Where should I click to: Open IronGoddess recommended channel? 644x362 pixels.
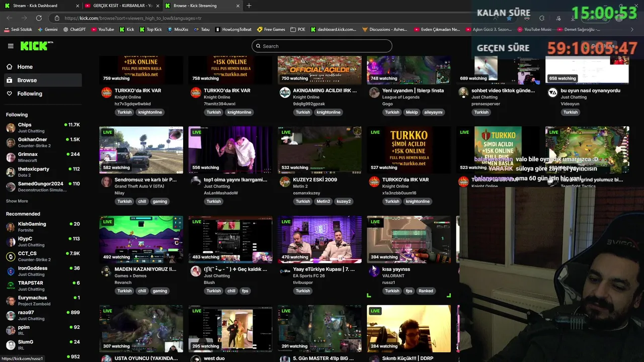(43, 271)
